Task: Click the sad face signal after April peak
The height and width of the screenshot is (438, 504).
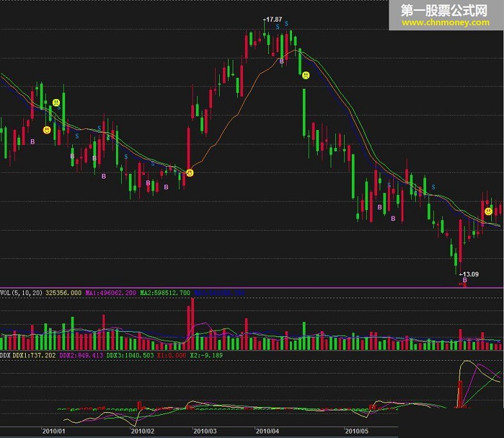Action: pyautogui.click(x=305, y=75)
